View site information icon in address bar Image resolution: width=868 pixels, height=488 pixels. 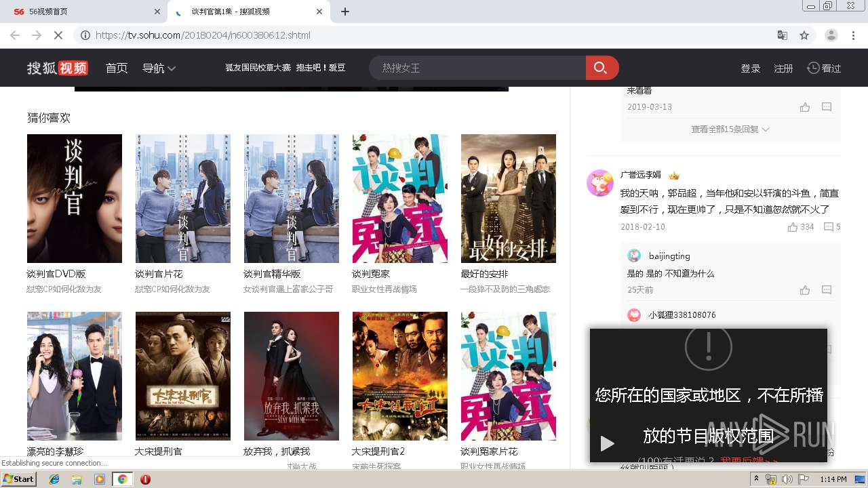85,35
